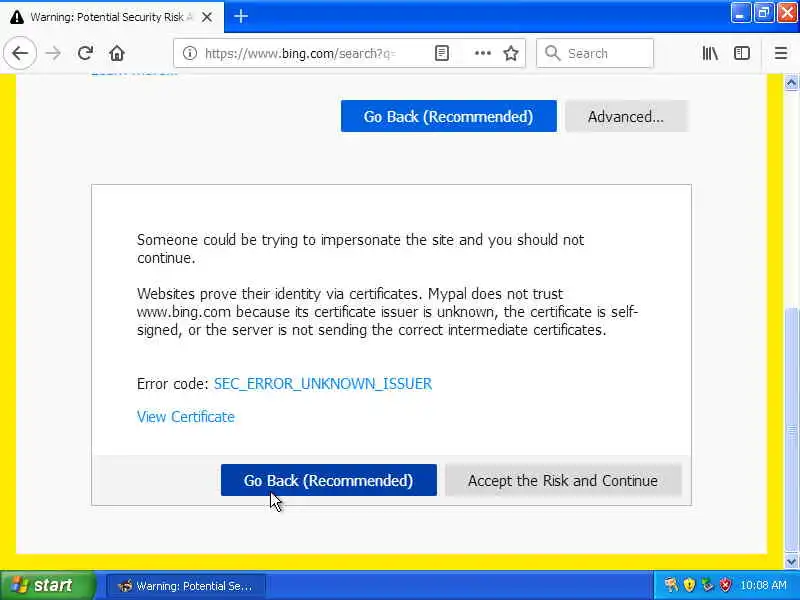
Task: Click the red shield tray icon
Action: coord(725,585)
